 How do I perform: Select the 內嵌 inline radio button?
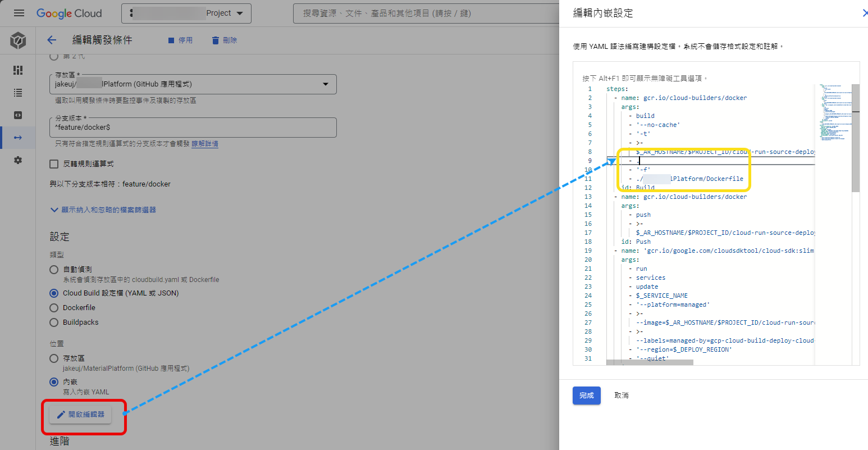tap(54, 382)
